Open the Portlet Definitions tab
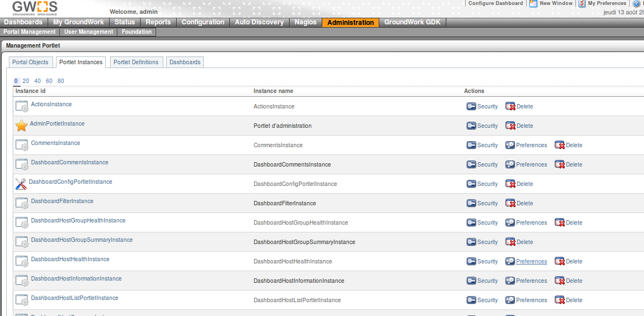 point(136,62)
